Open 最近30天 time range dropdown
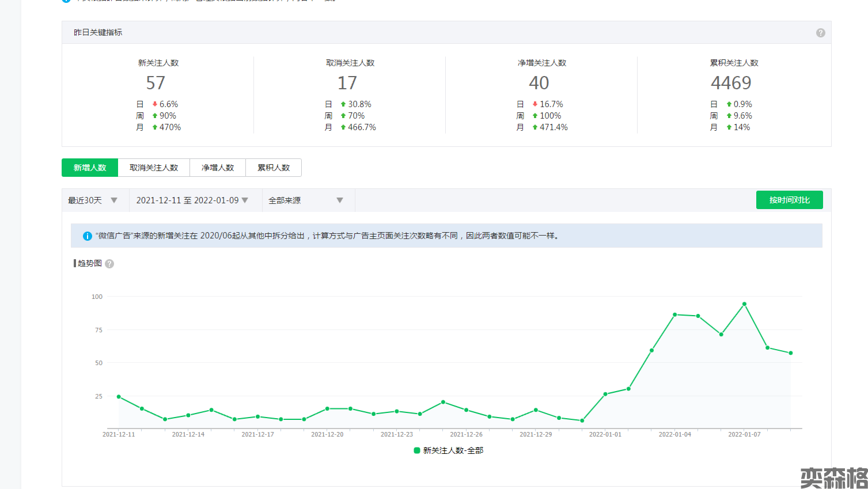Viewport: 868px width, 489px height. tap(93, 200)
